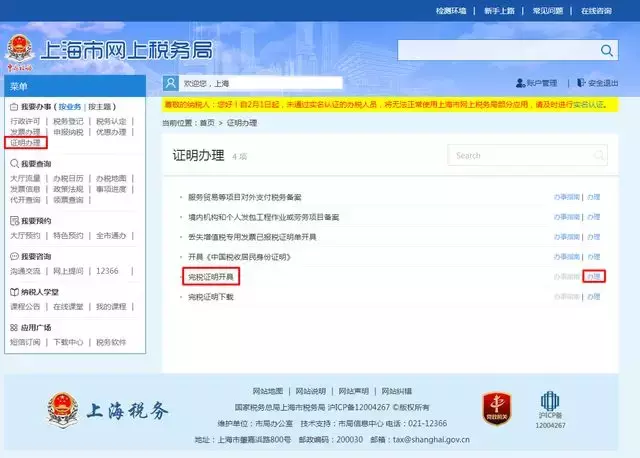This screenshot has height=458, width=640.
Task: Click the 证明办理 Search box
Action: [527, 155]
